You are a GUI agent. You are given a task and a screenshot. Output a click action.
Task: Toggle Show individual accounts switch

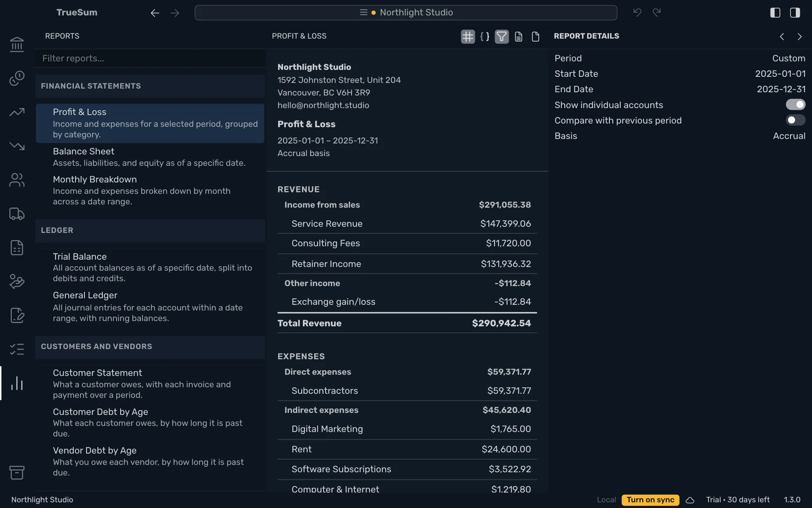795,105
